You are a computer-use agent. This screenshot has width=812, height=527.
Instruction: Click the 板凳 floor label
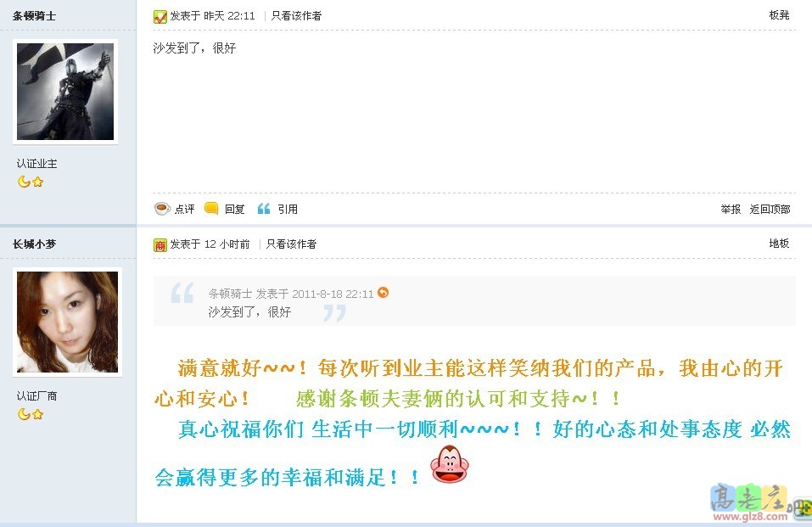(x=779, y=15)
